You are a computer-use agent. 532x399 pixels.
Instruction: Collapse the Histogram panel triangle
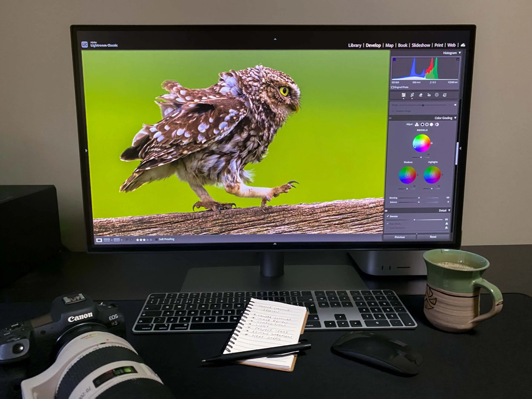[x=460, y=53]
